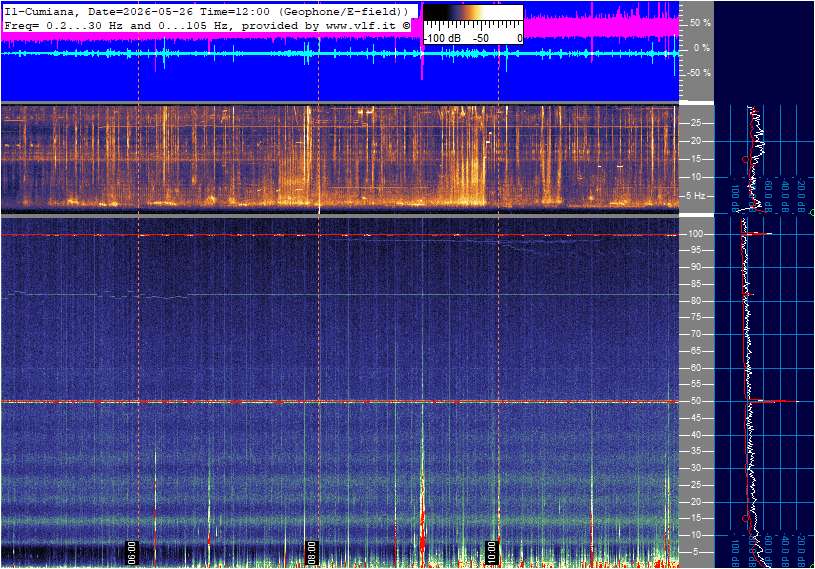This screenshot has height=569, width=815.
Task: Click the '0 %' amplitude label
Action: [x=702, y=48]
